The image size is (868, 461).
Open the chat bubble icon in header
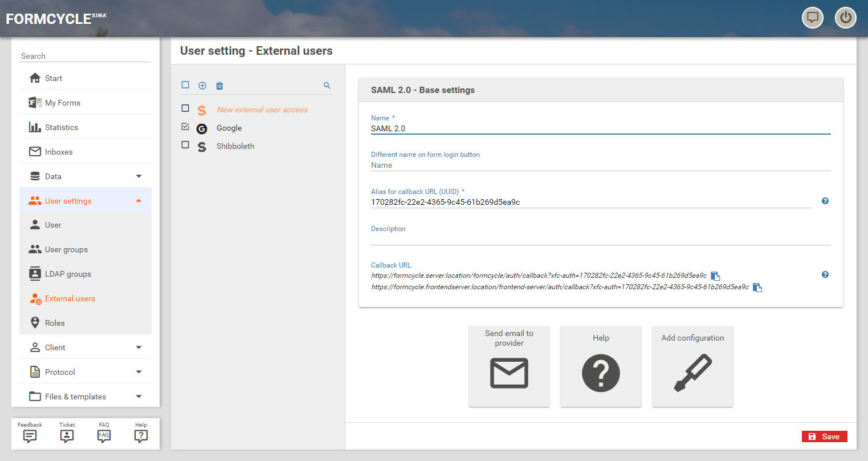[x=813, y=18]
